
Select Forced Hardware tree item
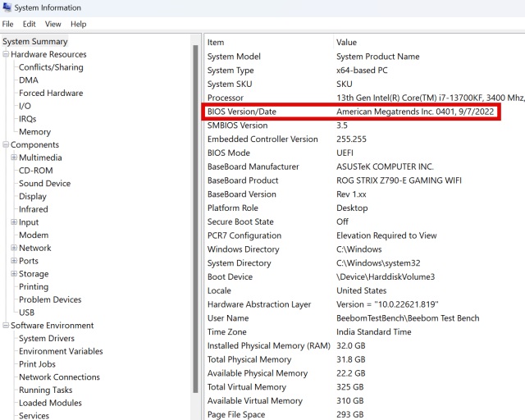click(x=51, y=94)
